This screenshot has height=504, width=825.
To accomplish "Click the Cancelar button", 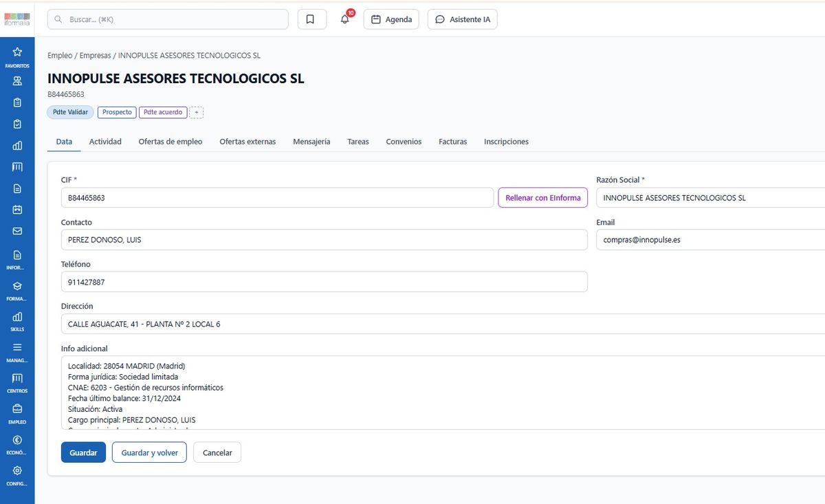I will tap(217, 452).
